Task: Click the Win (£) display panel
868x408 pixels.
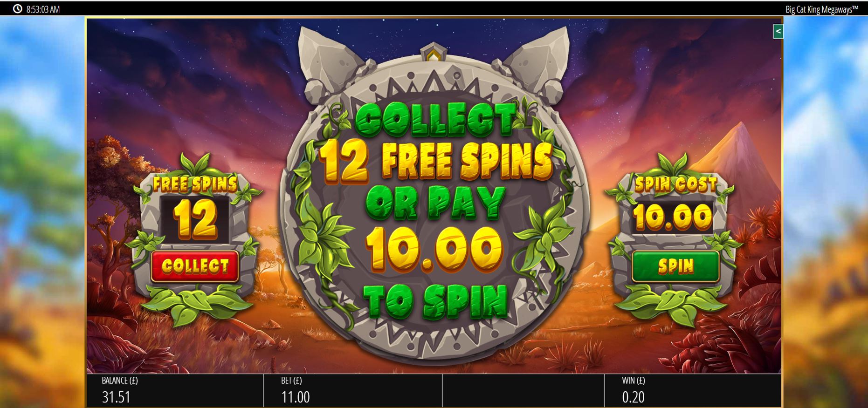Action: [x=693, y=390]
